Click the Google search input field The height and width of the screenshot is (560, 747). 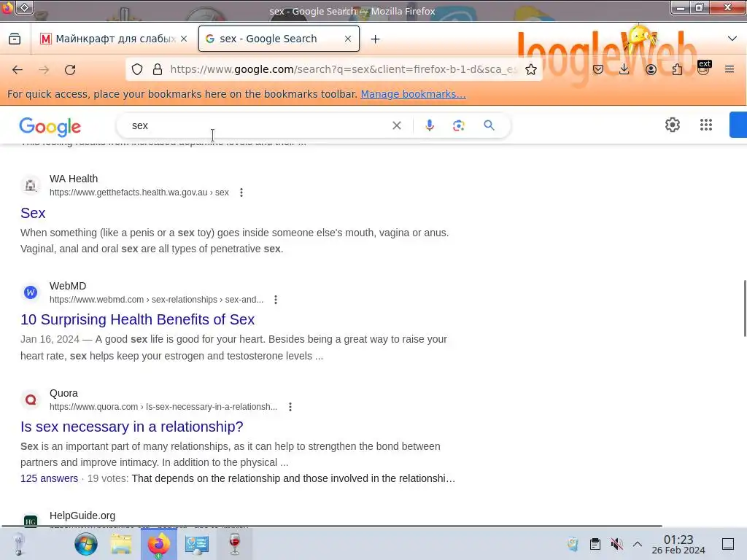[258, 125]
